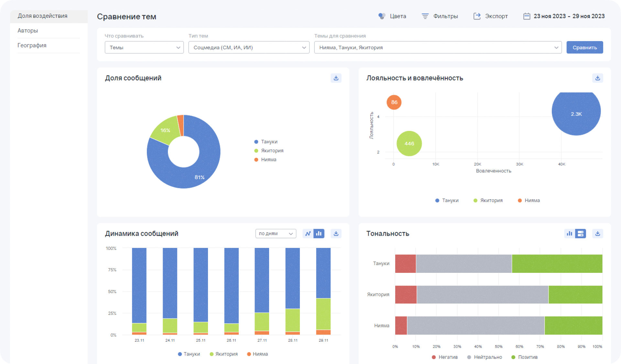This screenshot has height=364, width=621.
Task: Click the 23.11 stacked bar
Action: pyautogui.click(x=139, y=291)
